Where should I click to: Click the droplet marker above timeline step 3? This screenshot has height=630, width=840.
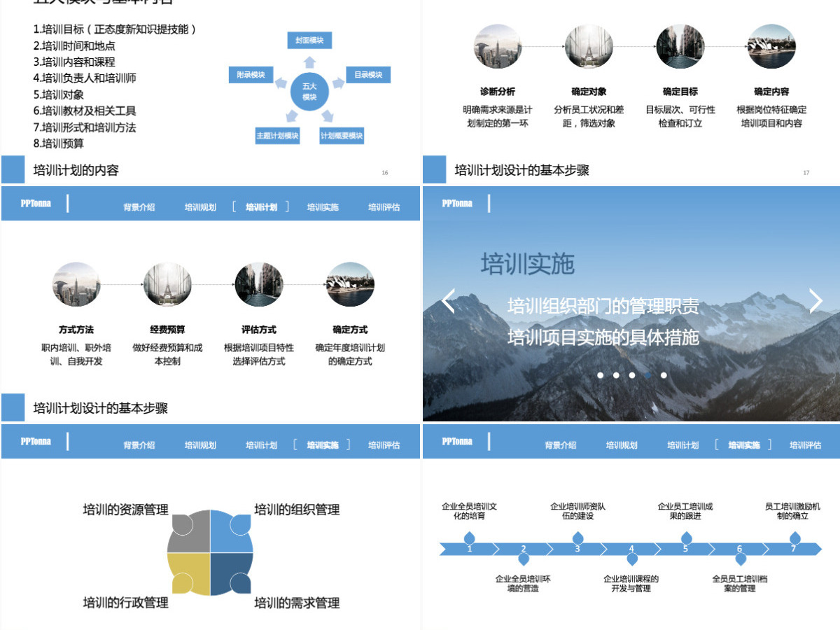pos(577,538)
